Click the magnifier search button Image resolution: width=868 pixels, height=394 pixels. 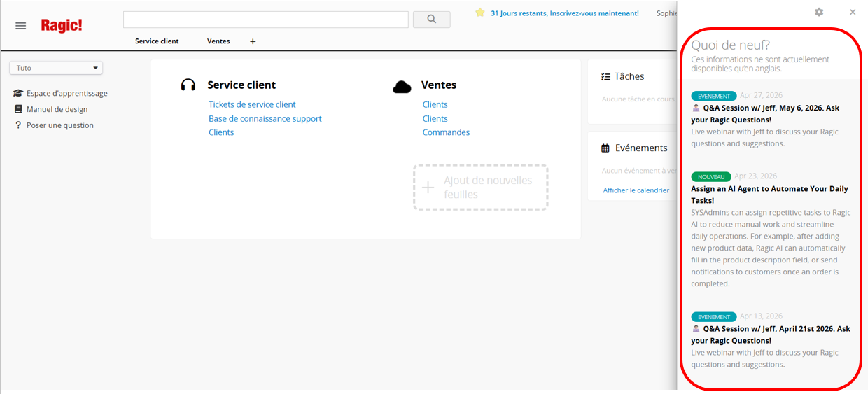tap(431, 20)
